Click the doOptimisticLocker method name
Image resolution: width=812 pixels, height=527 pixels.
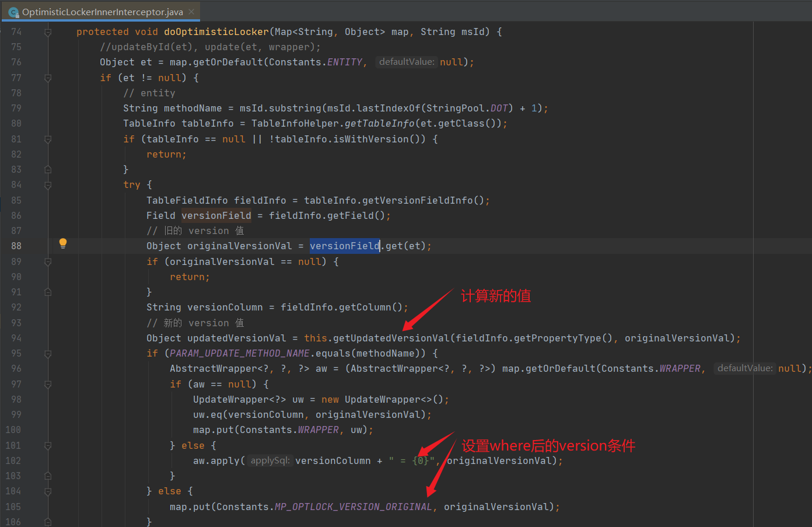[216, 32]
